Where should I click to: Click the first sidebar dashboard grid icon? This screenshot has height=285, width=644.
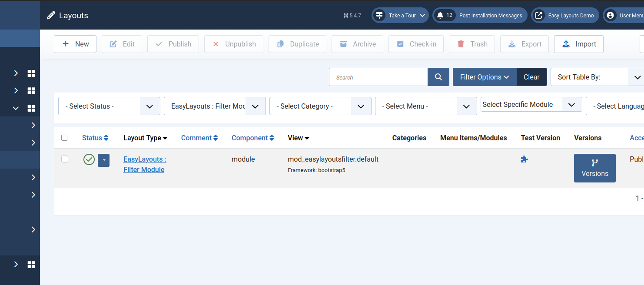(x=31, y=73)
